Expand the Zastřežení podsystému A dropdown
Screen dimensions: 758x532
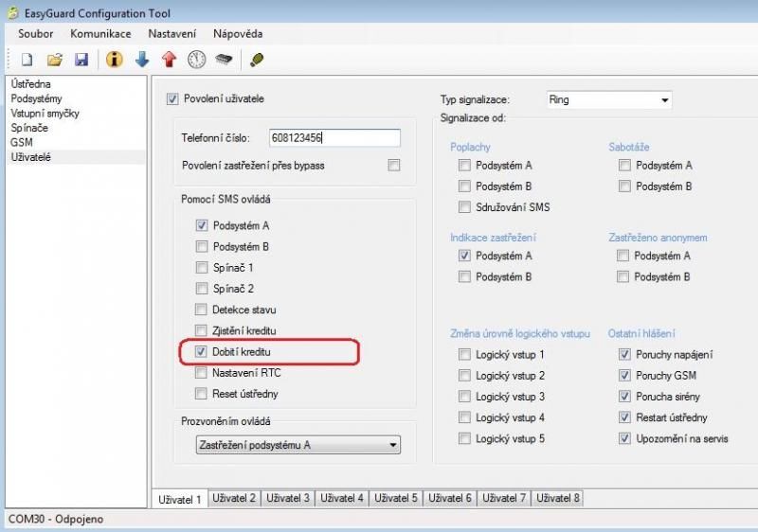(297, 445)
